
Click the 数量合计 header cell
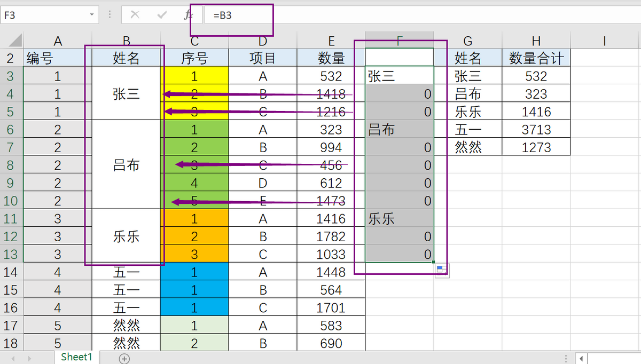(536, 58)
